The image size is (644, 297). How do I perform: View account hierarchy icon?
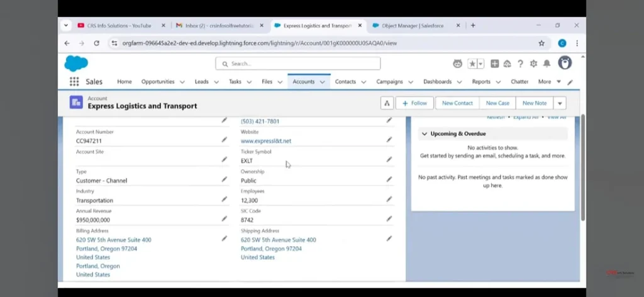[x=387, y=103]
